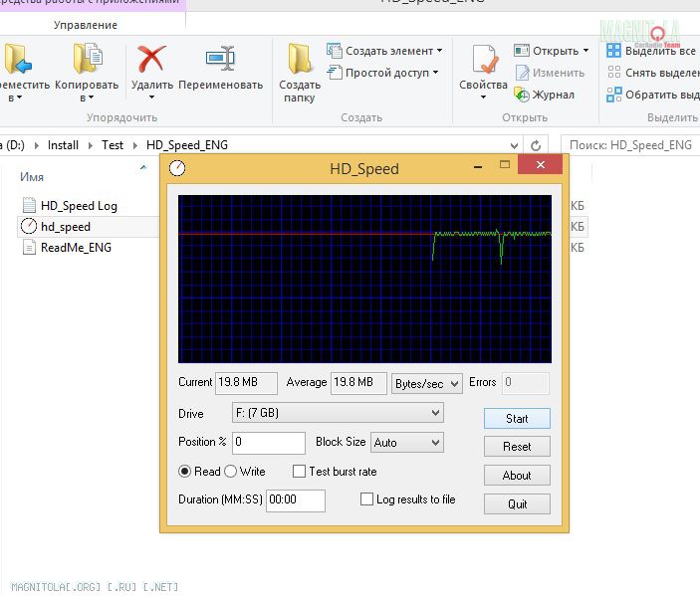Minimize the HD_Speed window

click(478, 166)
